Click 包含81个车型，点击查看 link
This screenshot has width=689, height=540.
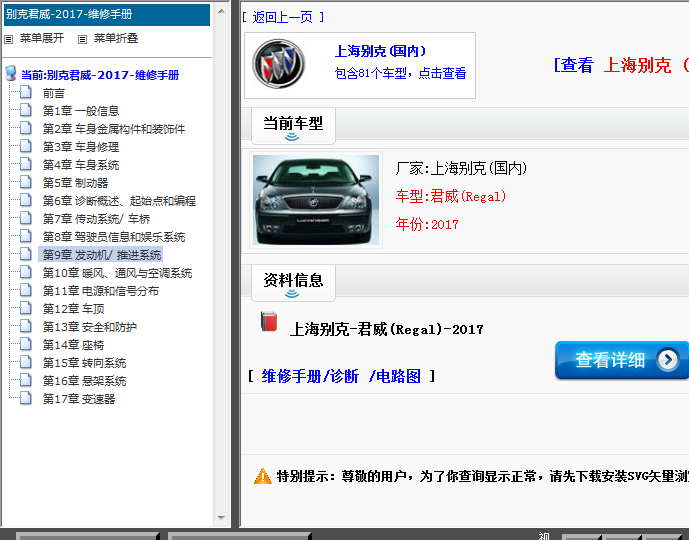click(400, 73)
